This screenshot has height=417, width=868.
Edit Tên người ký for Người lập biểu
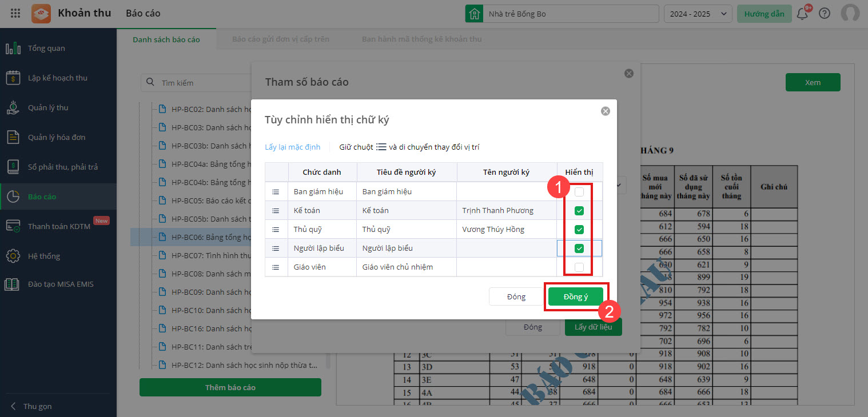tap(507, 248)
